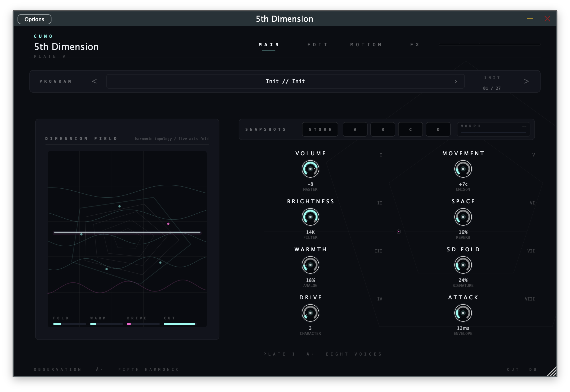Click the BRIGHTNESS filter knob
This screenshot has height=392, width=570.
coord(310,217)
